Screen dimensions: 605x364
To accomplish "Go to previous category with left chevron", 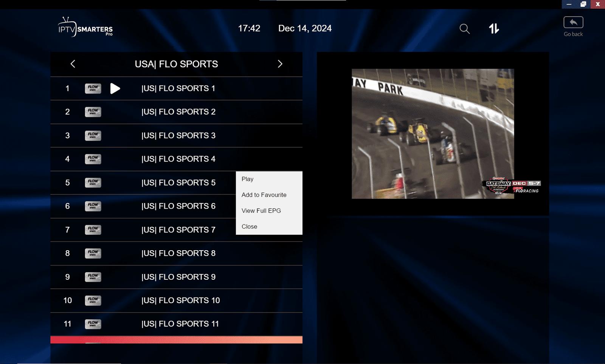I will (73, 64).
